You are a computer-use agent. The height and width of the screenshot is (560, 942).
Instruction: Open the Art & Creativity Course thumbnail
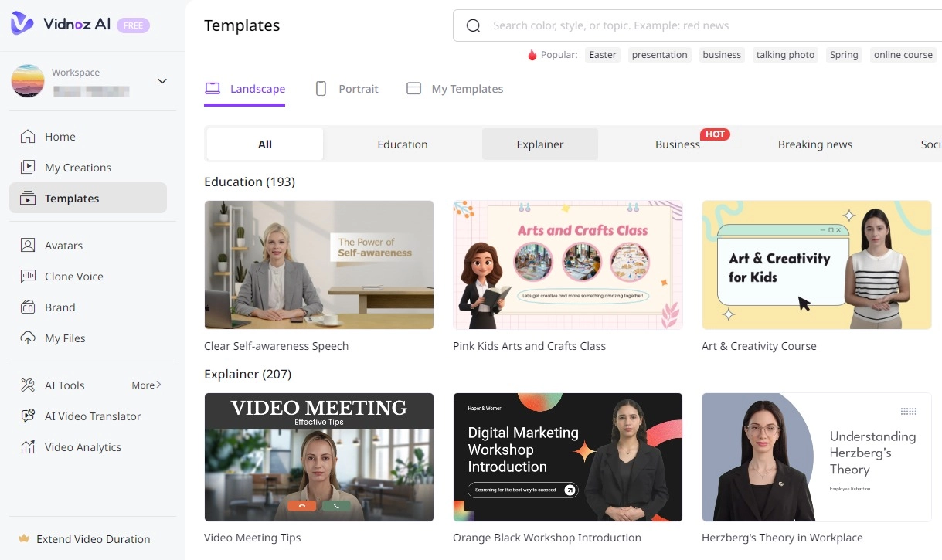click(x=816, y=265)
